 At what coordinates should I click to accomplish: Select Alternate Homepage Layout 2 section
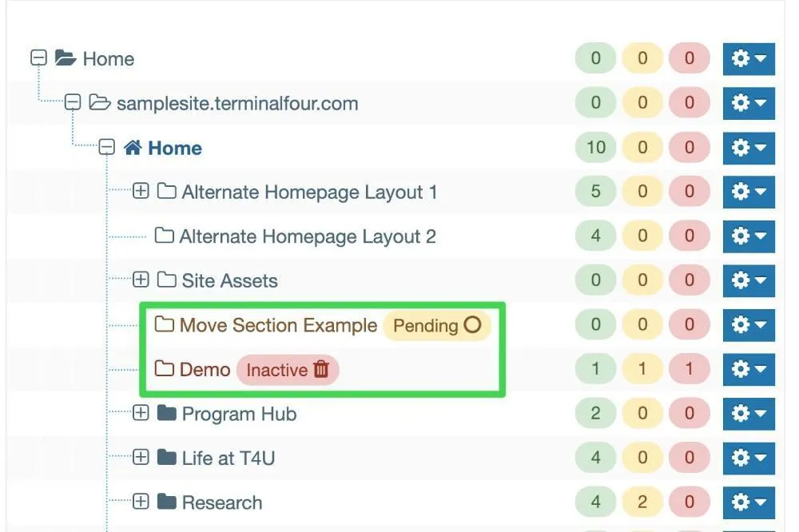click(x=308, y=236)
